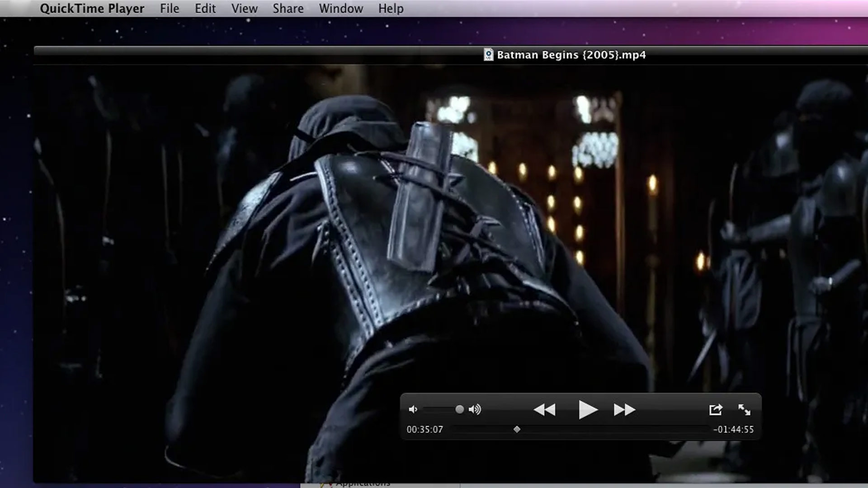This screenshot has width=868, height=488.
Task: Open the Window menu
Action: click(341, 9)
